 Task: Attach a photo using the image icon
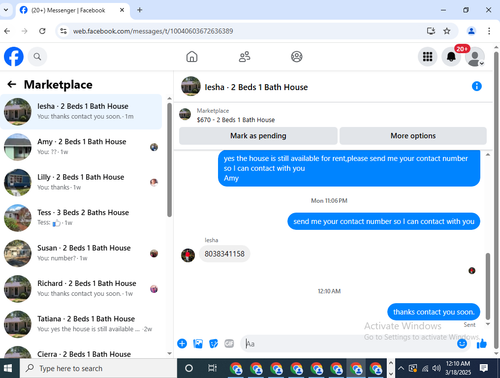[x=198, y=343]
